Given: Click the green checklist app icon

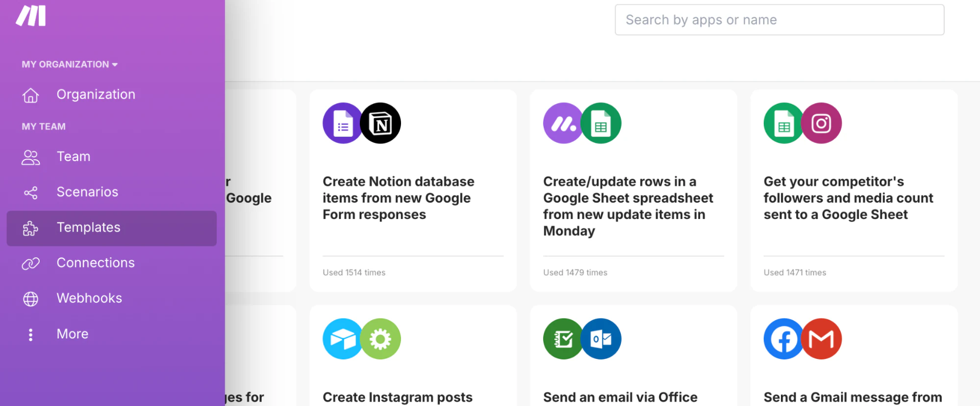Looking at the screenshot, I should (563, 339).
